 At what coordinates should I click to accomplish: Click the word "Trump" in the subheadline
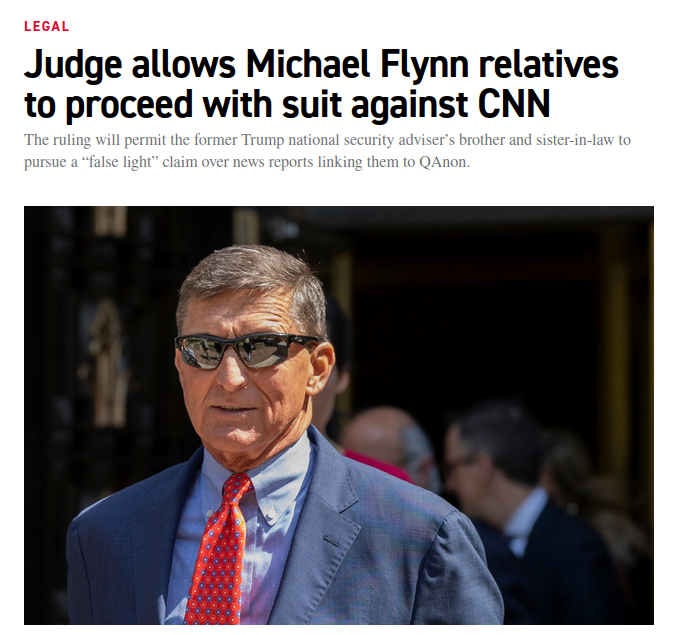(x=263, y=140)
